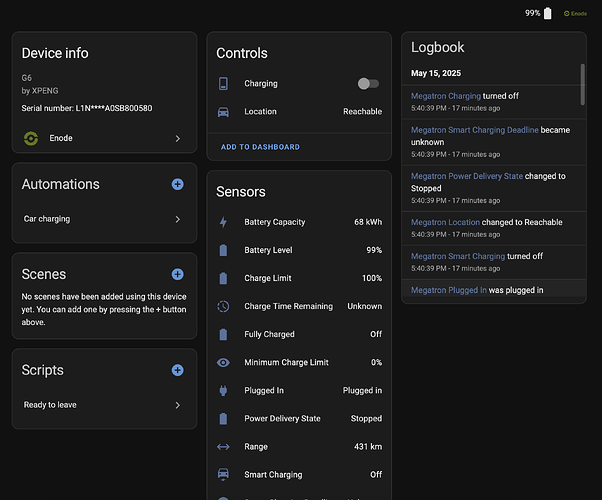602x500 pixels.
Task: Click the 431 km Range value
Action: pos(368,447)
